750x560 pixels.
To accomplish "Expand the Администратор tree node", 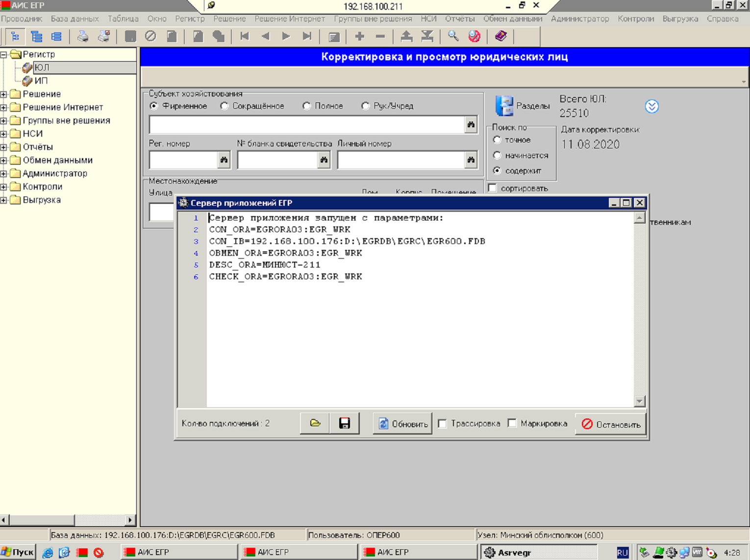I will tap(3, 173).
